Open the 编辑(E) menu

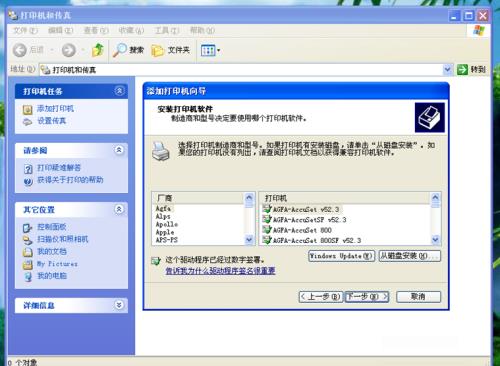tap(60, 31)
